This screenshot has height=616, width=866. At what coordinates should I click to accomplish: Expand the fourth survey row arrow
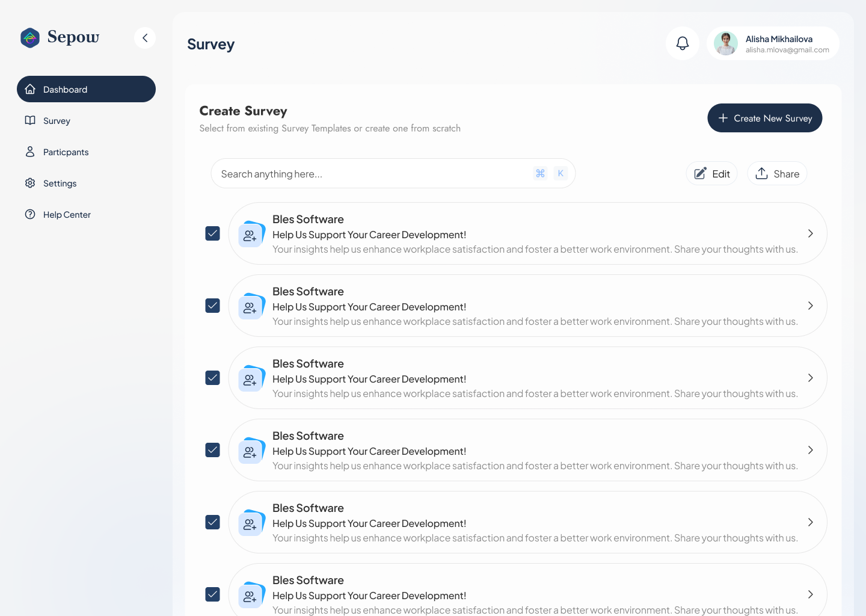[x=811, y=450]
